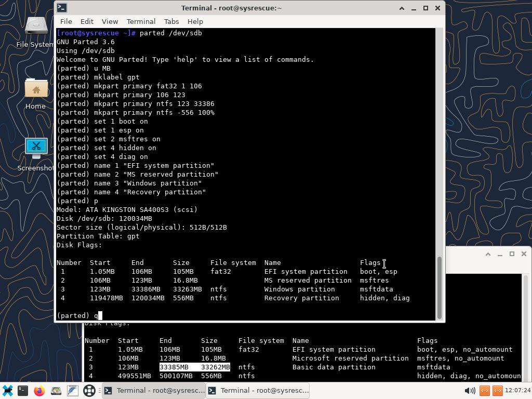Click the panel clock showing 12:07

point(516,390)
